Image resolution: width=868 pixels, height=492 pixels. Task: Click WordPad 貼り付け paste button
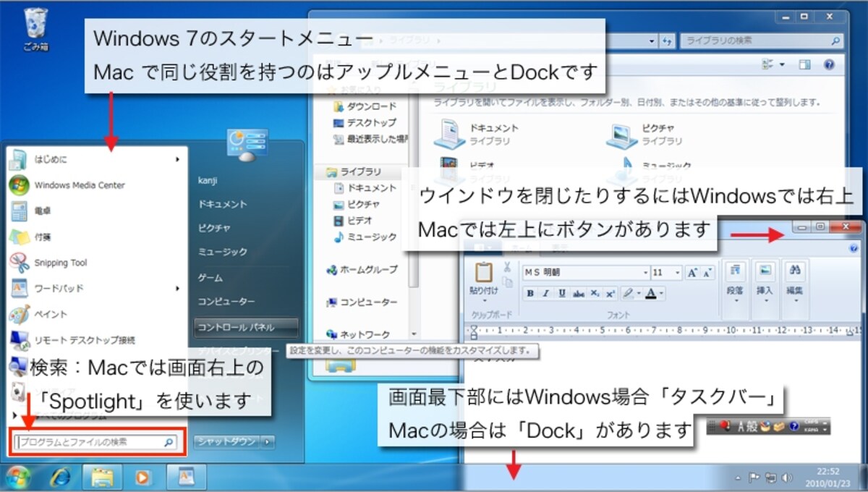coord(484,280)
